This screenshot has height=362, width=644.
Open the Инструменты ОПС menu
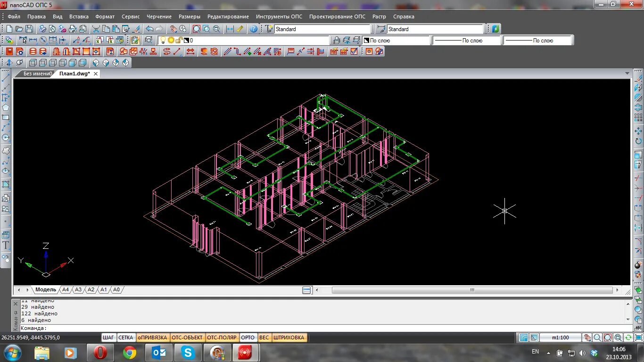279,16
